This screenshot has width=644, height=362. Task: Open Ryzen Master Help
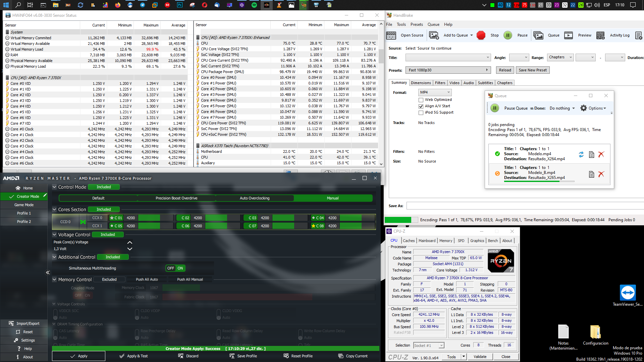point(24,349)
